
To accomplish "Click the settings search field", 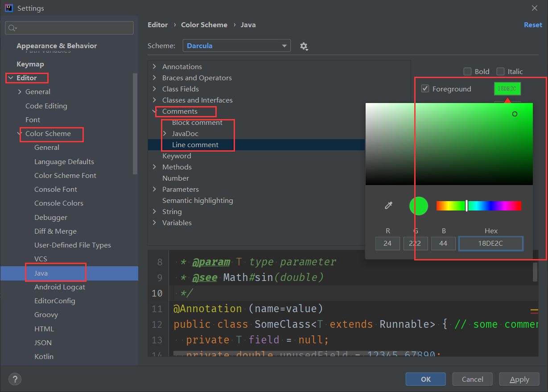I will click(69, 28).
